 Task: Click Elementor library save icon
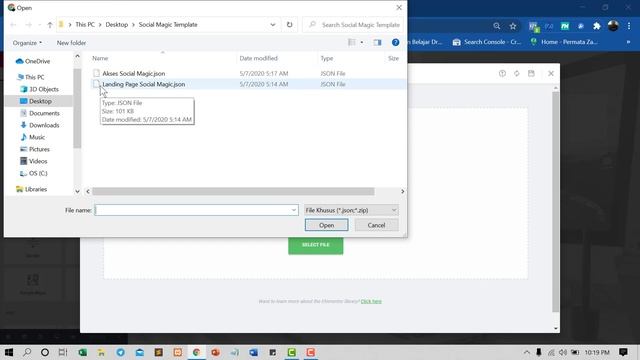pyautogui.click(x=531, y=73)
